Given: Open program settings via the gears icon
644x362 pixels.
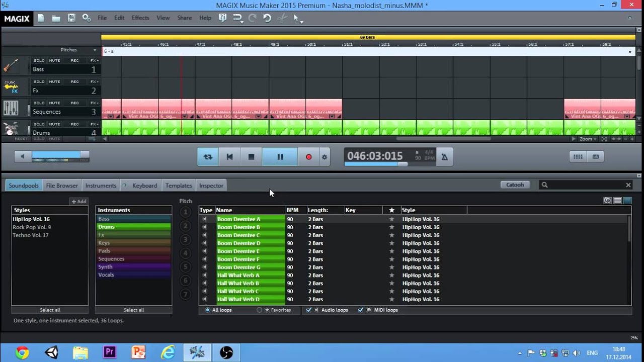Looking at the screenshot, I should click(87, 18).
